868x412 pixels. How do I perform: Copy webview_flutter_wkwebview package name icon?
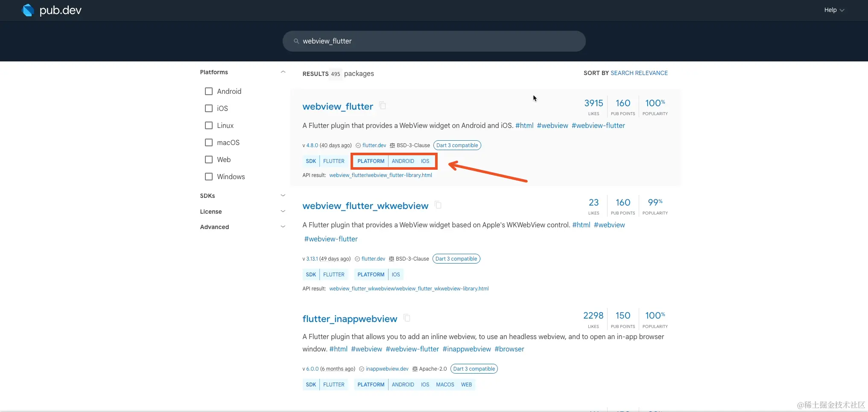click(438, 205)
